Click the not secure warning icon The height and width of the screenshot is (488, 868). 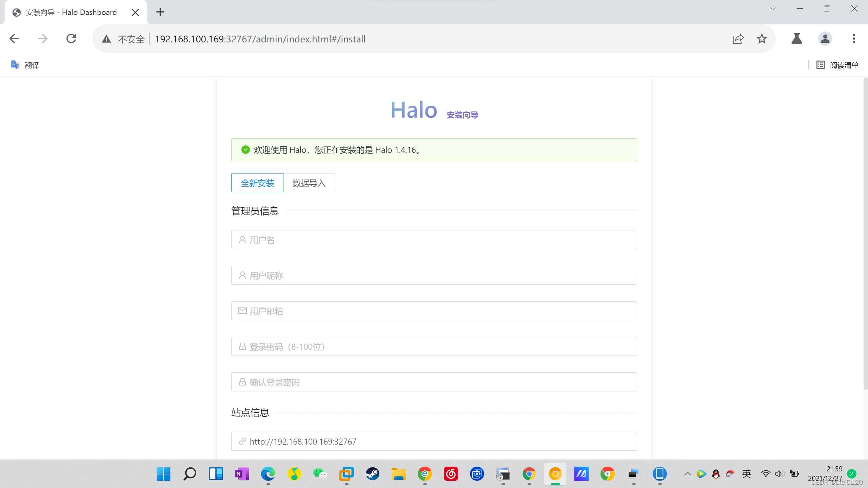tap(106, 39)
